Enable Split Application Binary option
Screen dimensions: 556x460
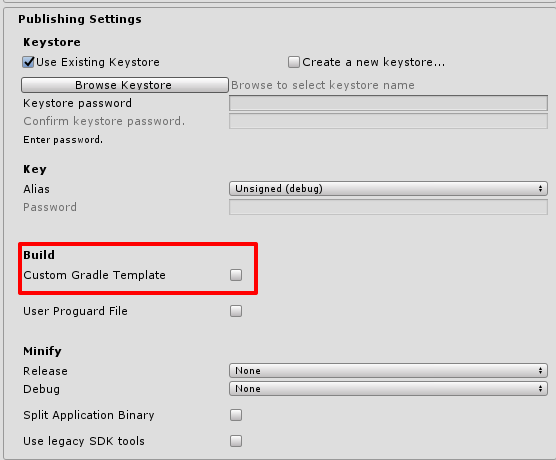(x=236, y=415)
